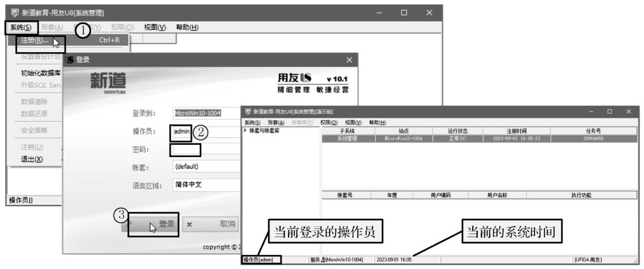Click app icon in 新道教育 back window title
The width and height of the screenshot is (644, 269).
(x=15, y=13)
